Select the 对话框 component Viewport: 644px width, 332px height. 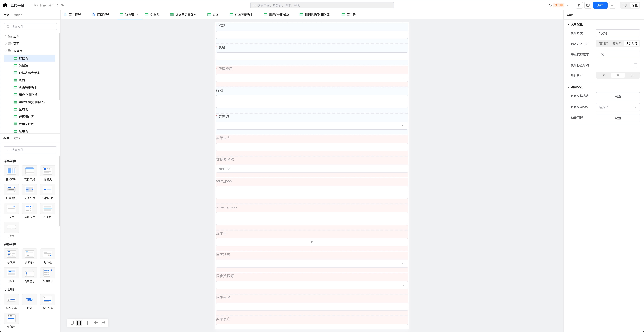(48, 256)
